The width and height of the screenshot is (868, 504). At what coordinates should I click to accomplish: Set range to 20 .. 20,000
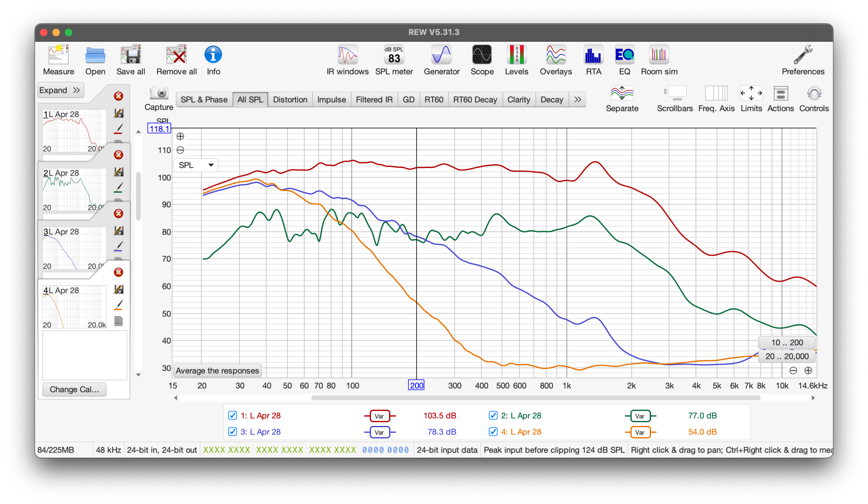pyautogui.click(x=787, y=356)
